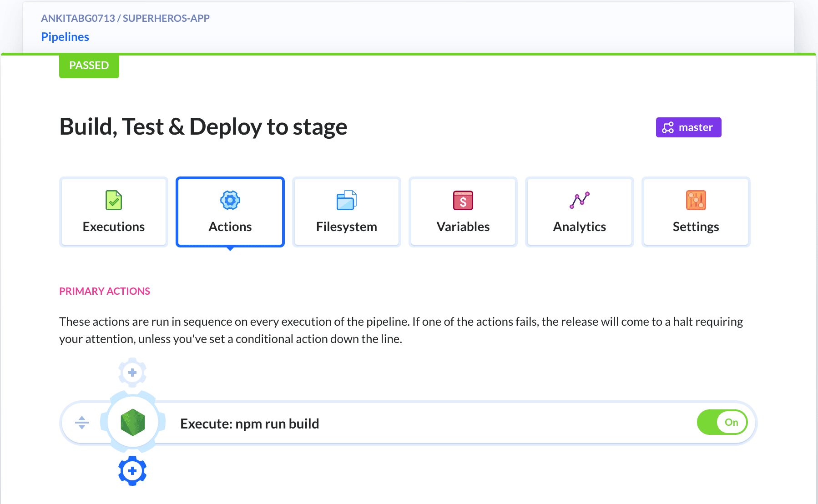Viewport: 818px width, 504px height.
Task: Select the master branch button
Action: [688, 127]
